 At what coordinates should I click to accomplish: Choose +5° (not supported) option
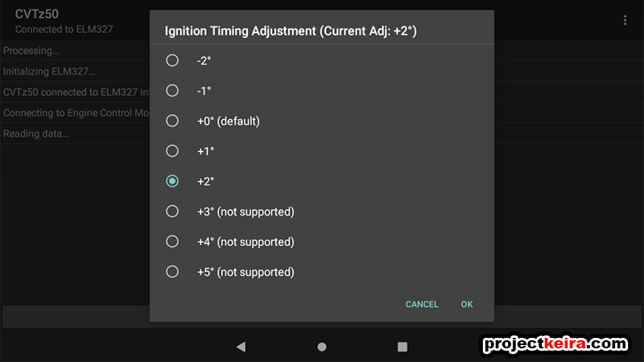coord(172,272)
